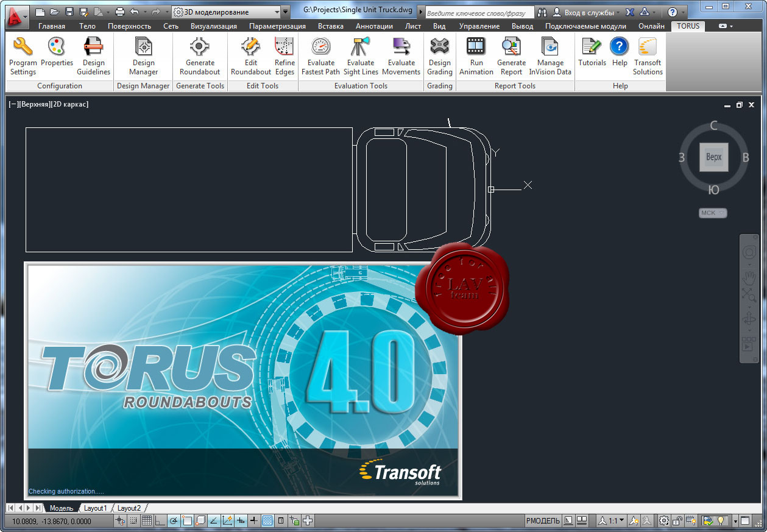767x532 pixels.
Task: Click New drawing in quick access toolbar
Action: pos(40,12)
